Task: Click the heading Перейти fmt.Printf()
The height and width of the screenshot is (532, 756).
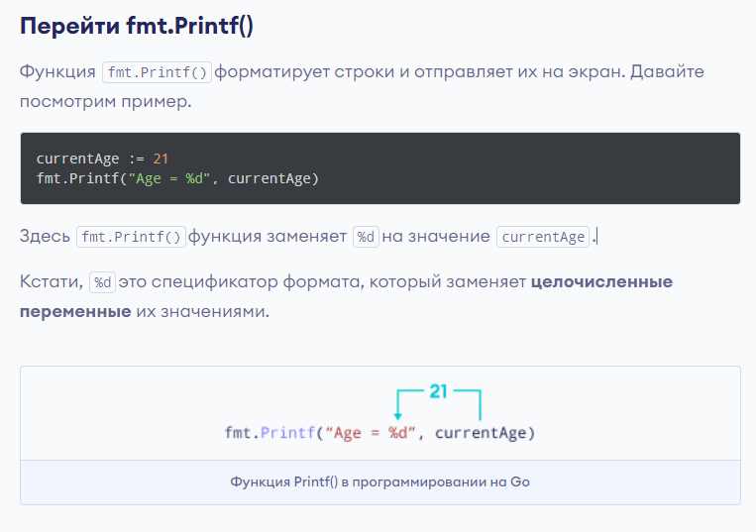Action: (137, 26)
